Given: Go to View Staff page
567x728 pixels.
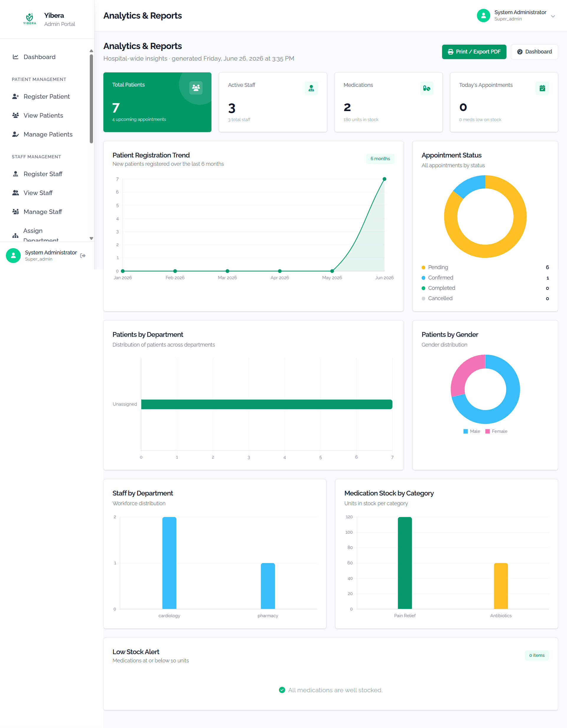Looking at the screenshot, I should click(45, 193).
